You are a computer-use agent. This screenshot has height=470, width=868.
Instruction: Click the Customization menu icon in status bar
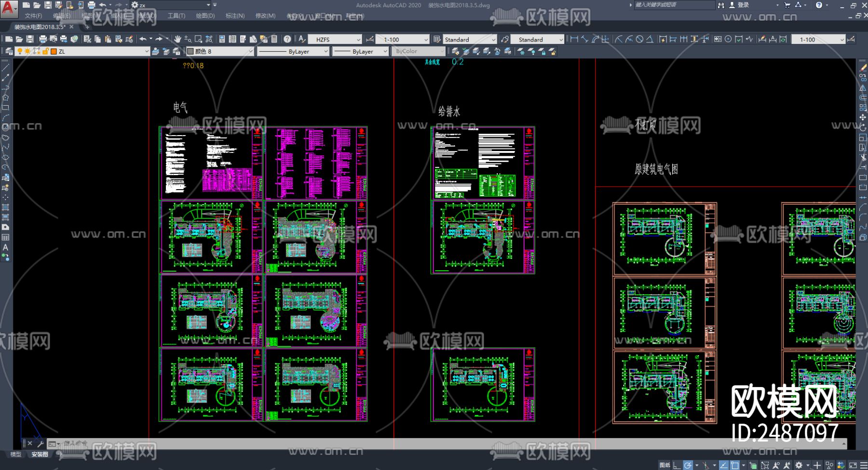[863, 465]
